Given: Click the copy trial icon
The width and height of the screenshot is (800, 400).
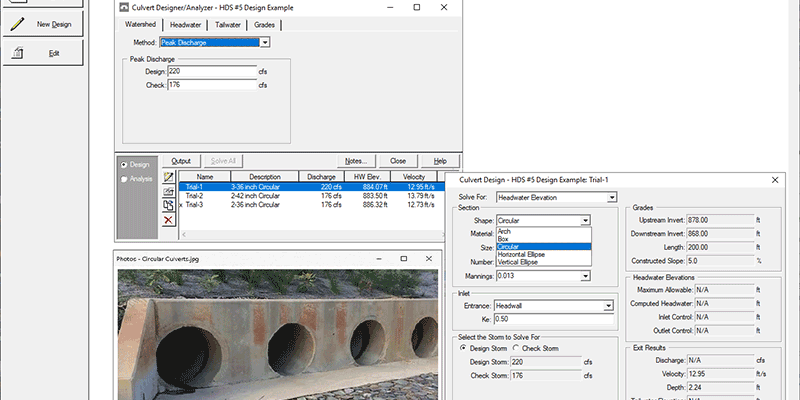Looking at the screenshot, I should 168,204.
